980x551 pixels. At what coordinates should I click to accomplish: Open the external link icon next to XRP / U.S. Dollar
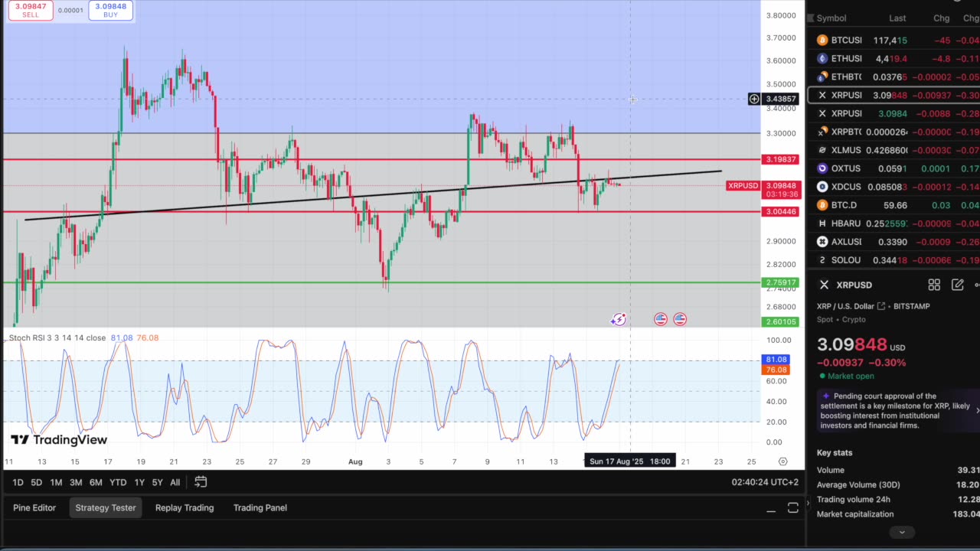(x=881, y=306)
